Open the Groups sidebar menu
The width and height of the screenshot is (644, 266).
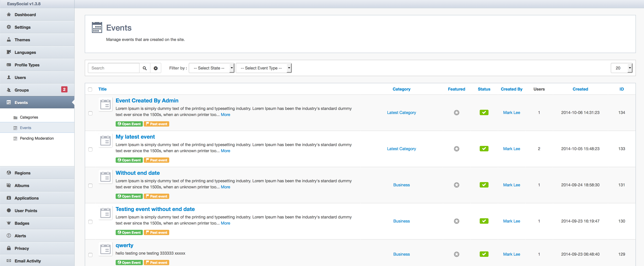[x=37, y=90]
